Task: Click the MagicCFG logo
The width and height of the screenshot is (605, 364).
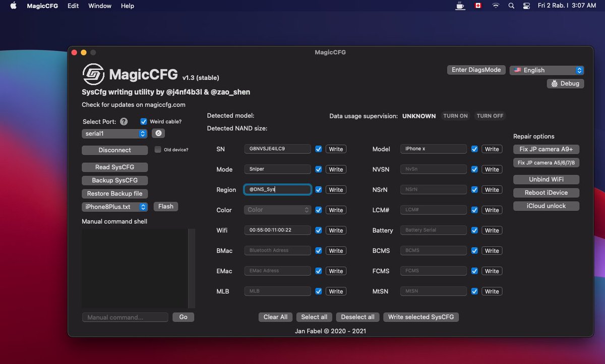Action: [x=93, y=75]
